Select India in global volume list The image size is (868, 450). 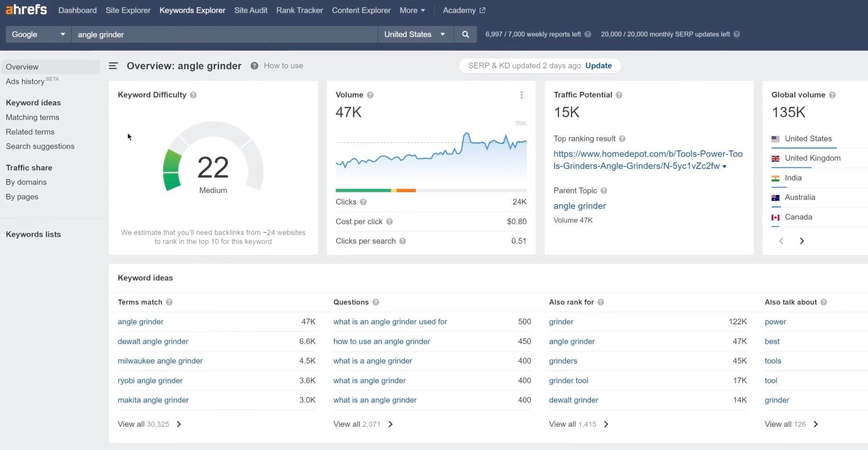(793, 178)
